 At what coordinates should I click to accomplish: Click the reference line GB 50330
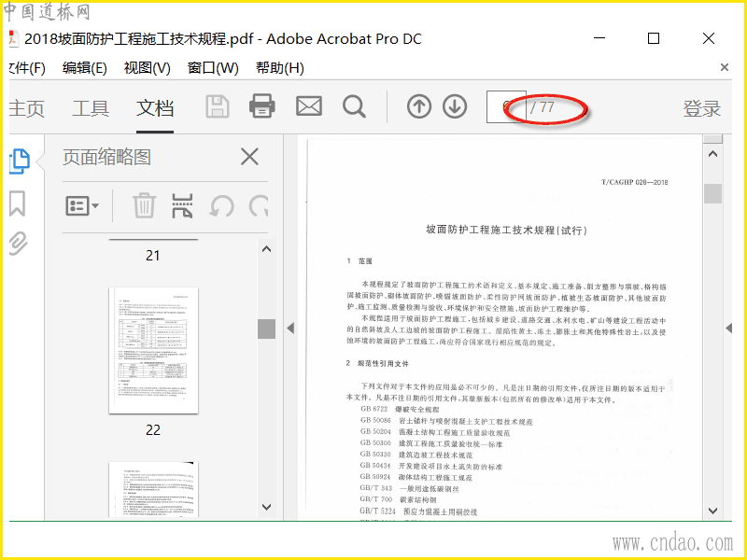416,455
